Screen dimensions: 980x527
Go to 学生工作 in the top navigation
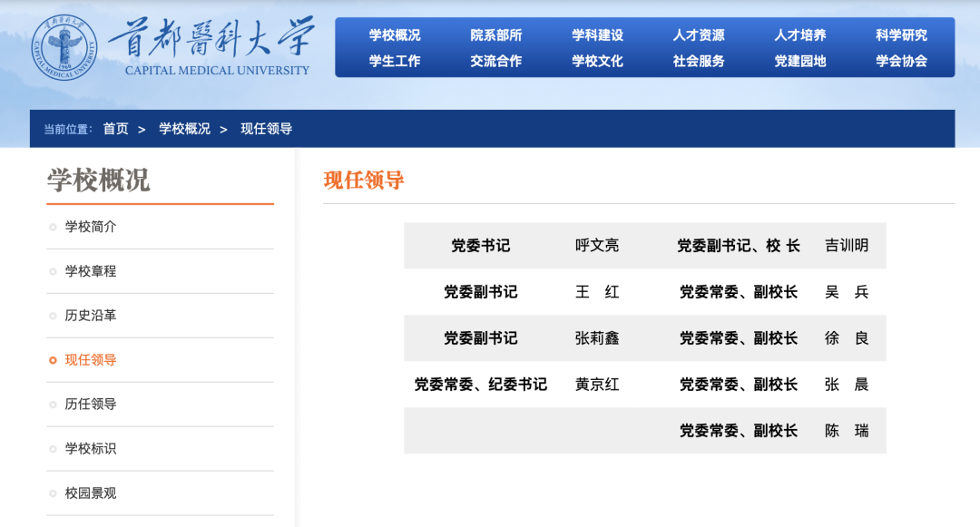tap(395, 61)
